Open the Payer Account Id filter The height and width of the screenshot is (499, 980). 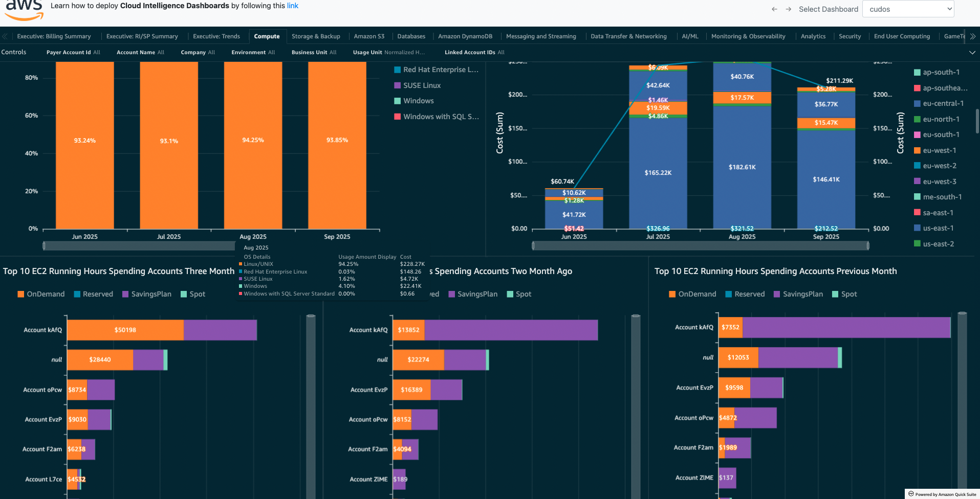tap(73, 52)
